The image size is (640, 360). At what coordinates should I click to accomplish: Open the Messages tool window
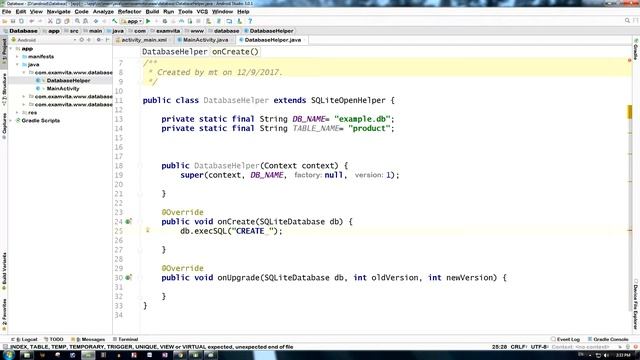[89, 340]
